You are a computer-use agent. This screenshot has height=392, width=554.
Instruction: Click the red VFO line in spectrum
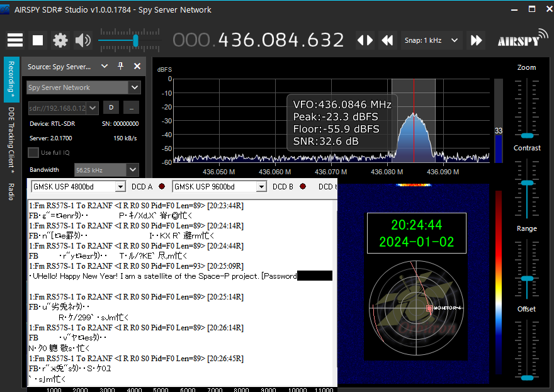(414, 121)
